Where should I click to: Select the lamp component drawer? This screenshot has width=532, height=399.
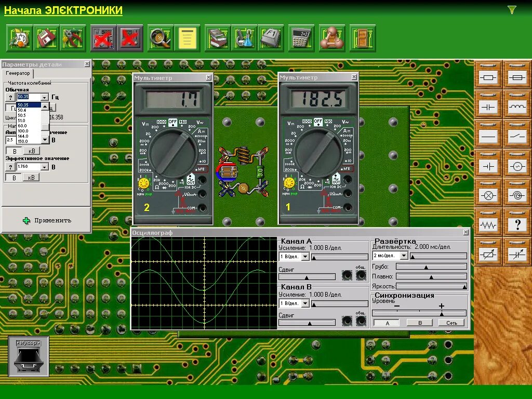tap(488, 195)
